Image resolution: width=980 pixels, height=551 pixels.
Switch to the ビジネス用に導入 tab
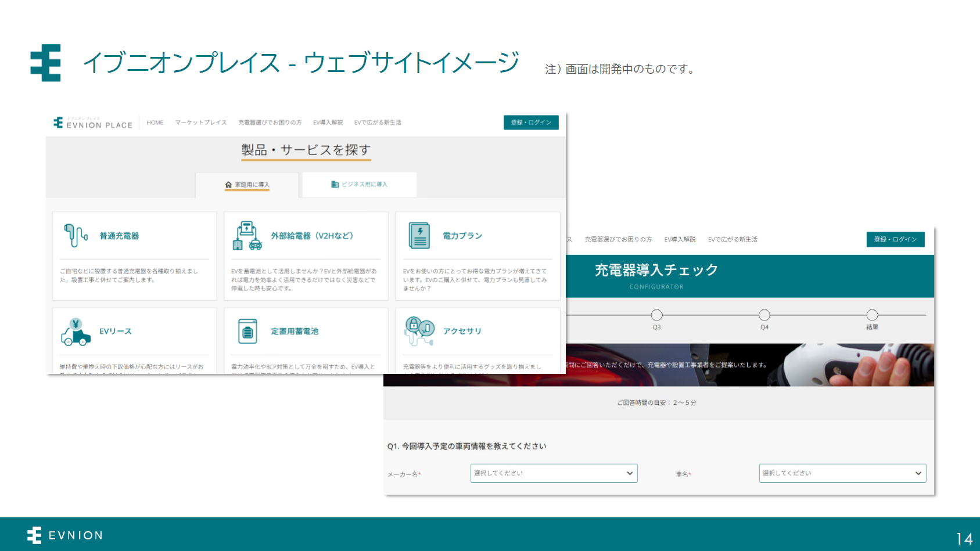(359, 184)
